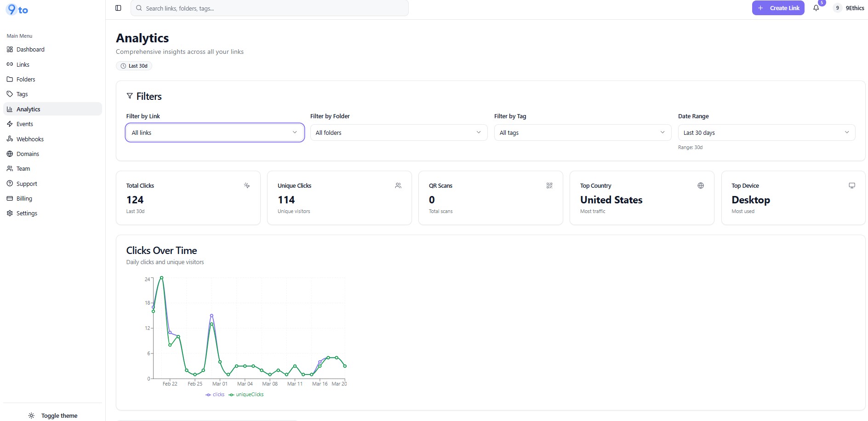Open the notifications bell icon
Viewport: 868px width, 421px height.
816,8
